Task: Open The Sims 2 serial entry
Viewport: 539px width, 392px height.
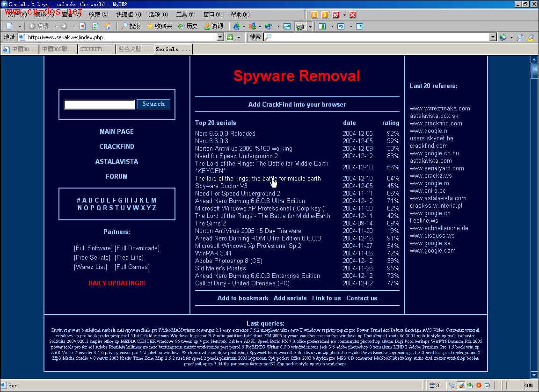Action: pyautogui.click(x=211, y=223)
